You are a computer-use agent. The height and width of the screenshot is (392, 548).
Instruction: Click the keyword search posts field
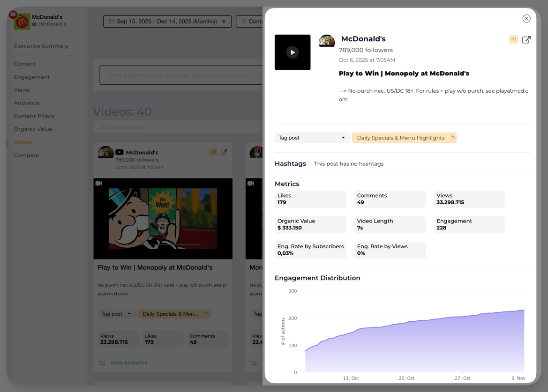180,75
